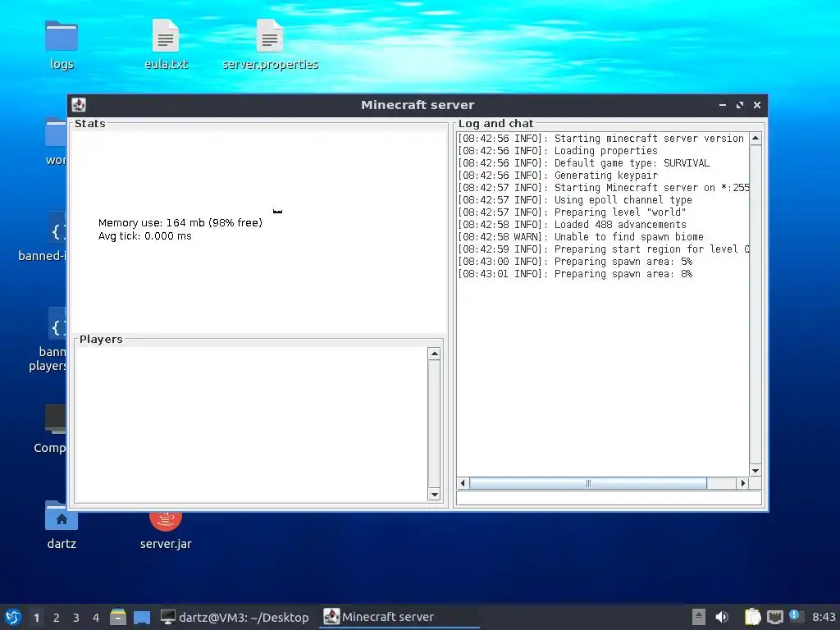Viewport: 840px width, 630px height.
Task: Open the server.properties file icon
Action: [x=269, y=36]
